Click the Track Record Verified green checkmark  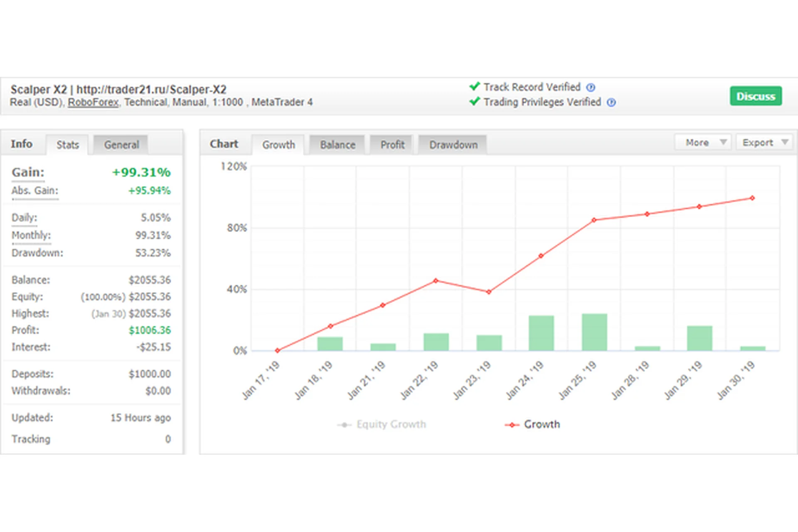coord(475,86)
